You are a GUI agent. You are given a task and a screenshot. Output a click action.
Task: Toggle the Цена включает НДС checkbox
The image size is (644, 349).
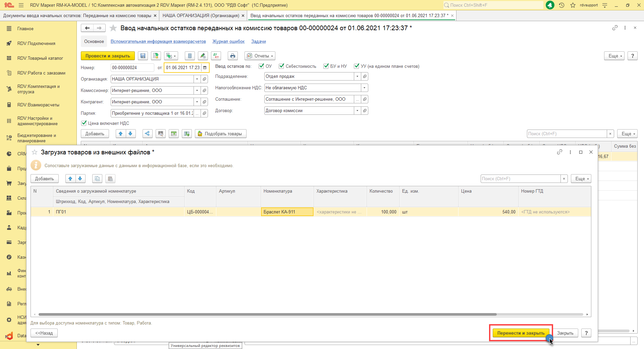pyautogui.click(x=84, y=123)
